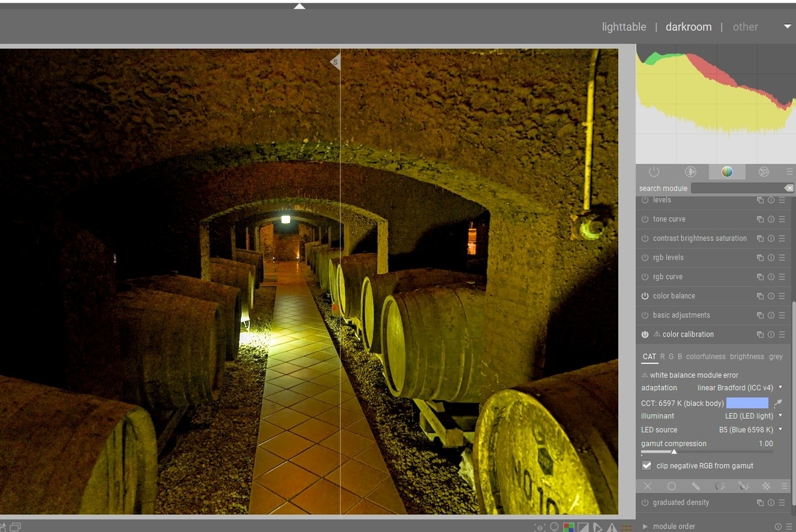Switch to the G channel tab
The image size is (796, 532).
pos(671,357)
